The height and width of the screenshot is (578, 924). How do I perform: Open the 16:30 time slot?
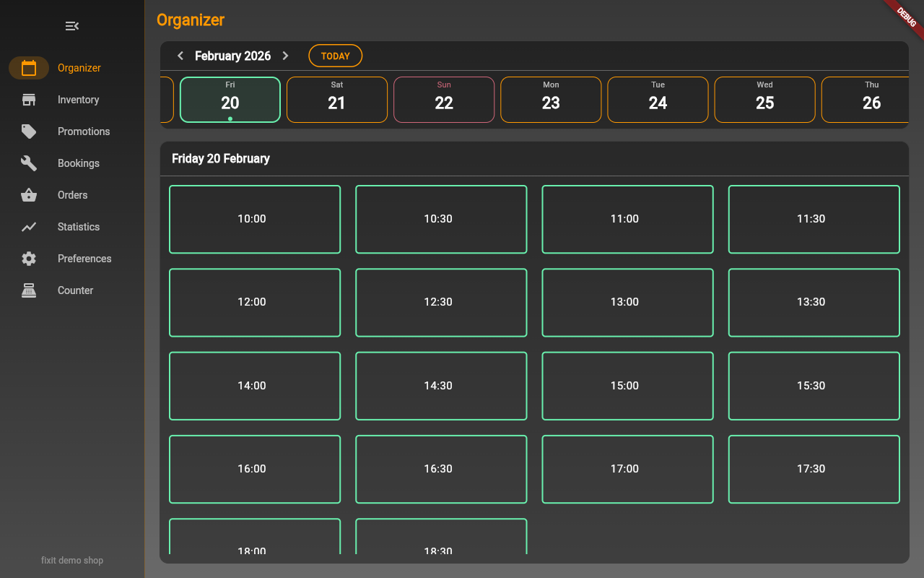(x=441, y=469)
